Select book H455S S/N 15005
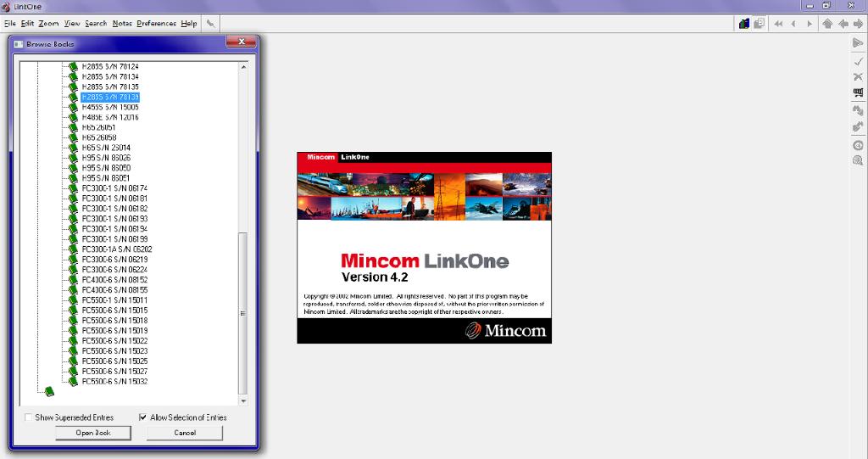The image size is (868, 459). [x=110, y=108]
